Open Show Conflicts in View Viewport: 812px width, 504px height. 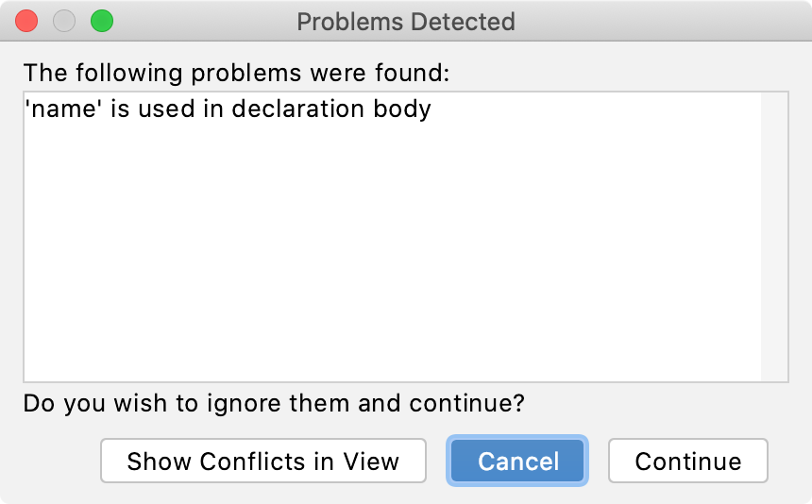coord(262,462)
